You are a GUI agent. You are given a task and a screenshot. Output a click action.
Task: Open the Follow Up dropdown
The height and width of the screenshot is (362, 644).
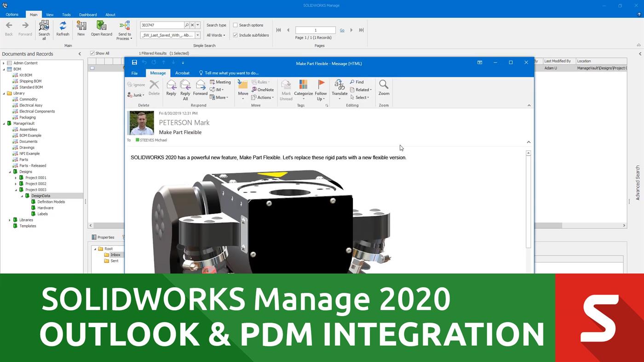pyautogui.click(x=321, y=90)
